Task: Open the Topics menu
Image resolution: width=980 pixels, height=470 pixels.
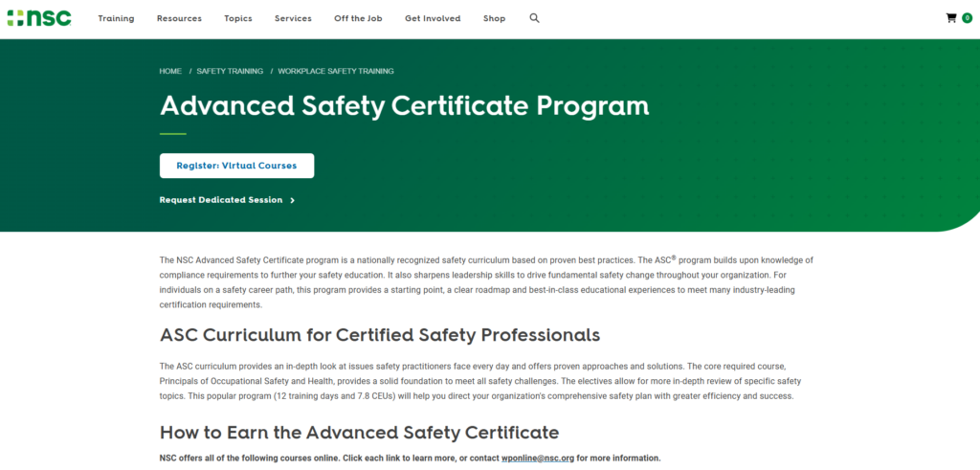Action: click(238, 19)
